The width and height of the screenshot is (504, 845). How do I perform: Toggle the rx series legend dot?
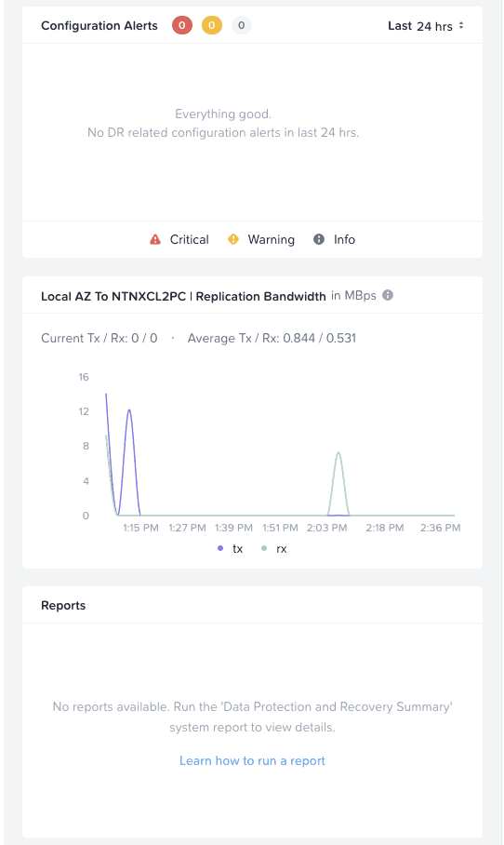(264, 549)
